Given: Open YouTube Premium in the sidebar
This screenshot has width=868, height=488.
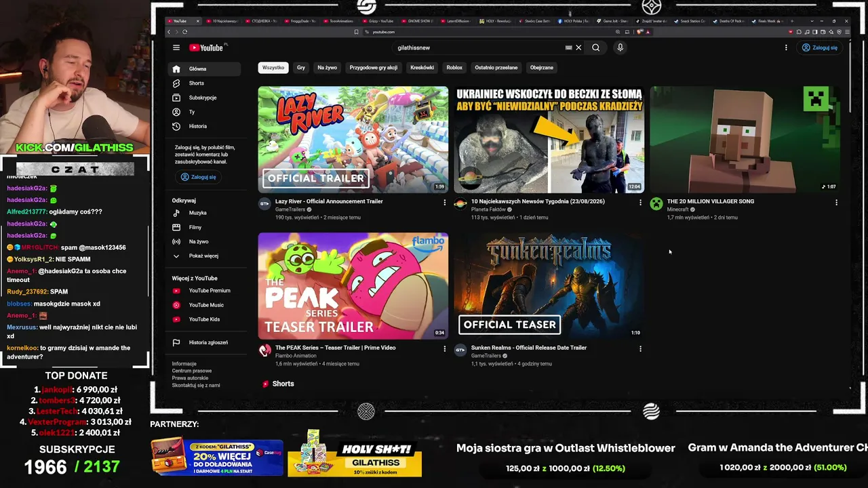Looking at the screenshot, I should (203, 291).
